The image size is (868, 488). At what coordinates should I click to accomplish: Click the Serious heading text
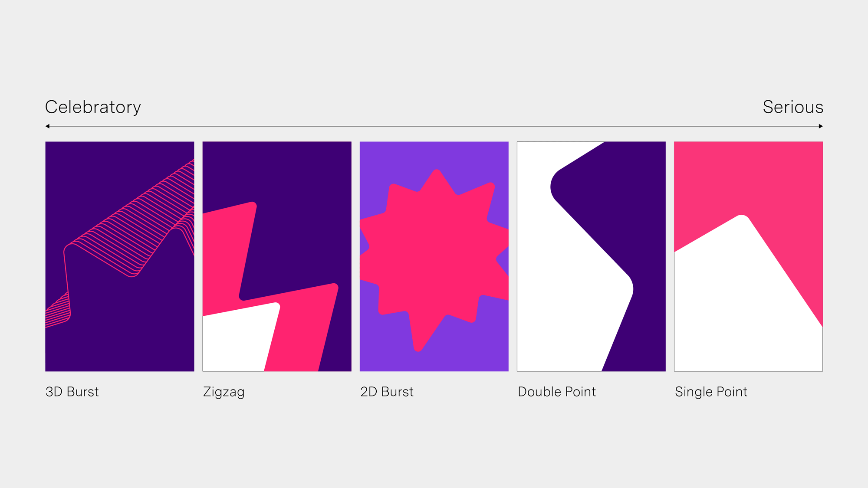click(793, 107)
